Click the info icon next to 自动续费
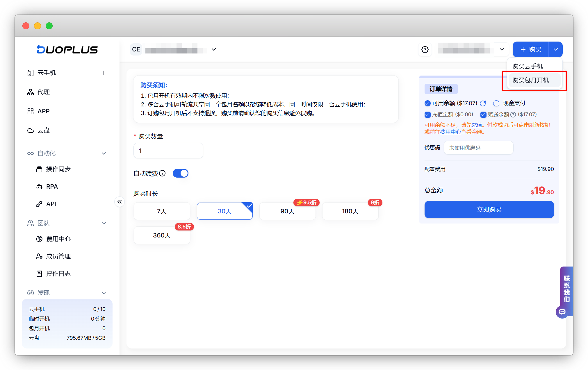The height and width of the screenshot is (370, 588). [163, 174]
